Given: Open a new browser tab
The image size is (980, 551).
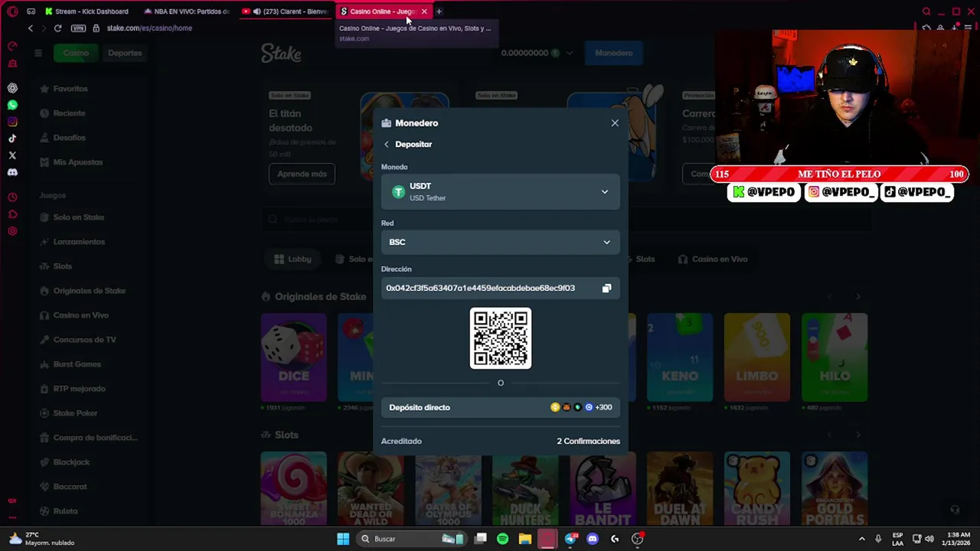Looking at the screenshot, I should click(x=439, y=11).
